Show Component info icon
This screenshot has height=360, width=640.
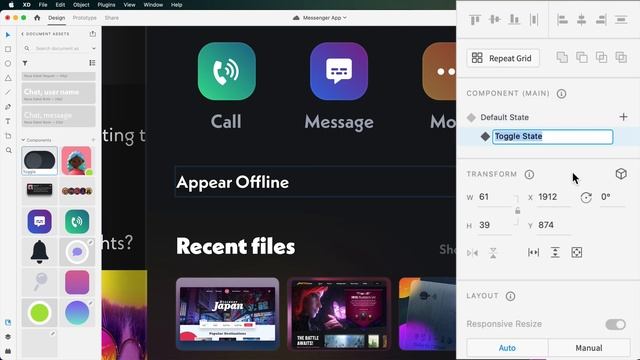tap(561, 94)
